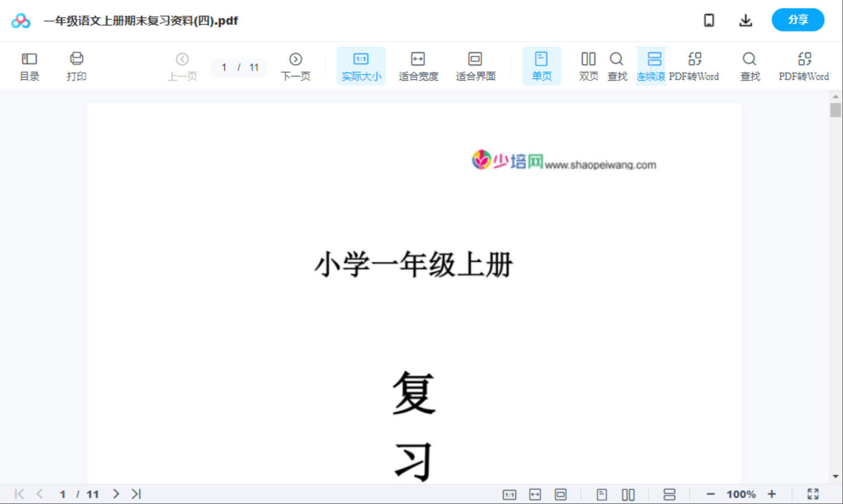Select 适合宽度 fit-width zoom mode

click(x=418, y=65)
